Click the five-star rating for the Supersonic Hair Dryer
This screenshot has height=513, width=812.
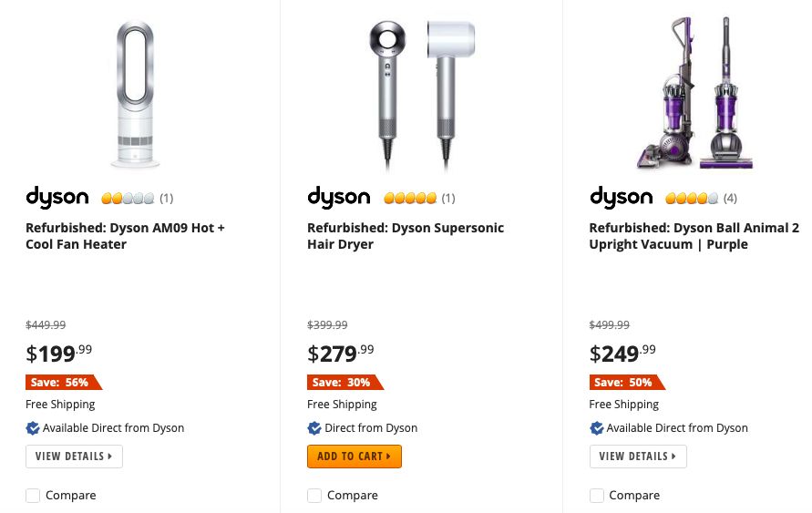click(x=410, y=199)
